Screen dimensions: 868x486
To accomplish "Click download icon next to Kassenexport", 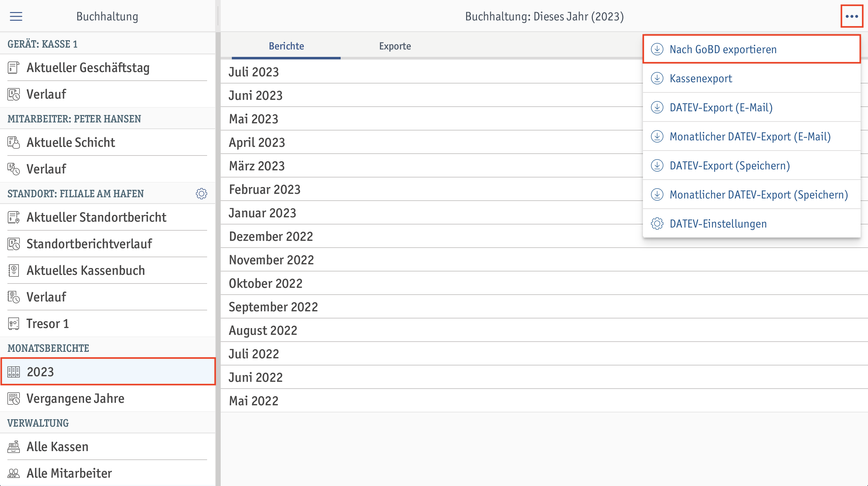I will coord(657,79).
